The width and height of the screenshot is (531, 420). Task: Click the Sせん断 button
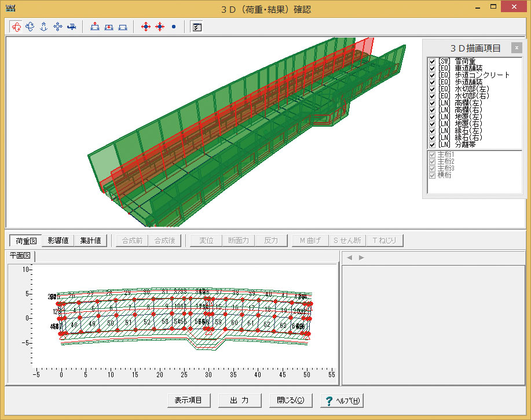347,241
